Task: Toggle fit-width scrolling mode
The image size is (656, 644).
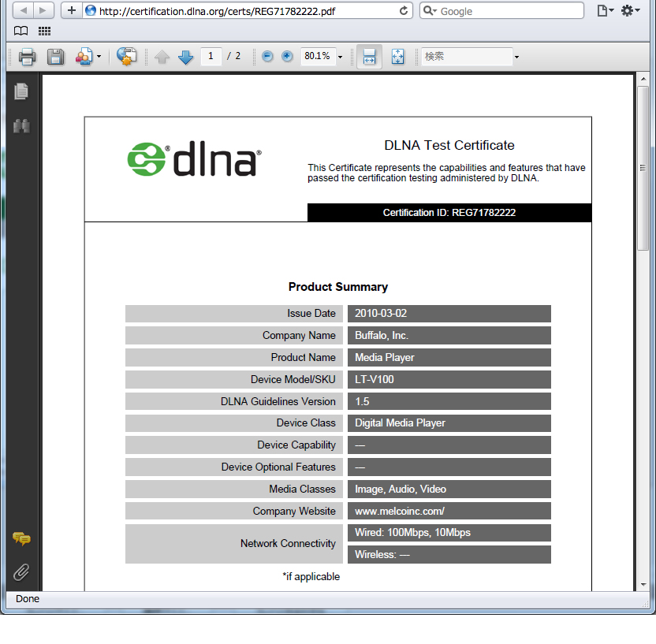Action: tap(369, 57)
